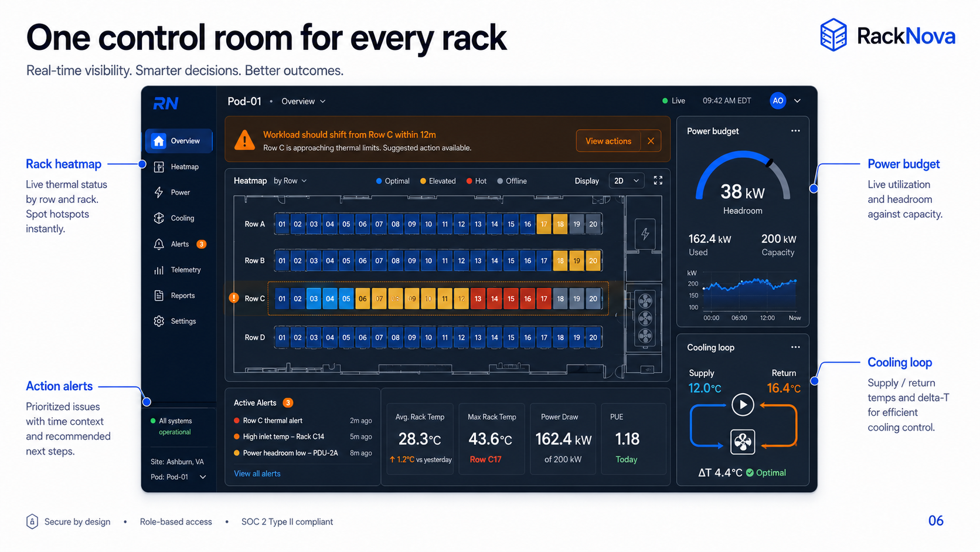This screenshot has height=552, width=980.
Task: Open the Heatmap sidebar item
Action: (178, 167)
